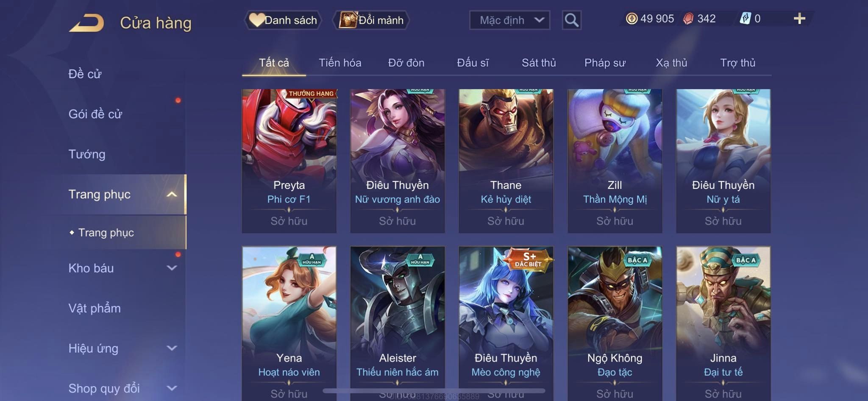Tap the red ruby currency icon
This screenshot has height=401, width=868.
[x=688, y=19]
